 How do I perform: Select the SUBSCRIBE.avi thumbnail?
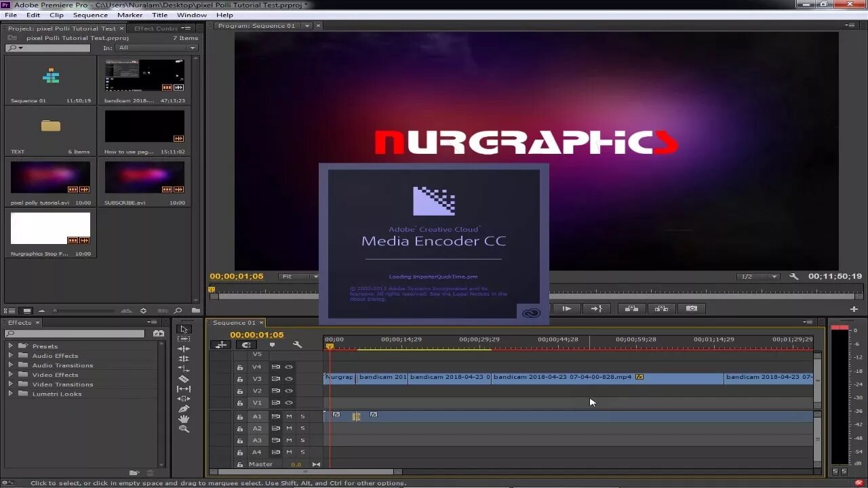pos(144,178)
